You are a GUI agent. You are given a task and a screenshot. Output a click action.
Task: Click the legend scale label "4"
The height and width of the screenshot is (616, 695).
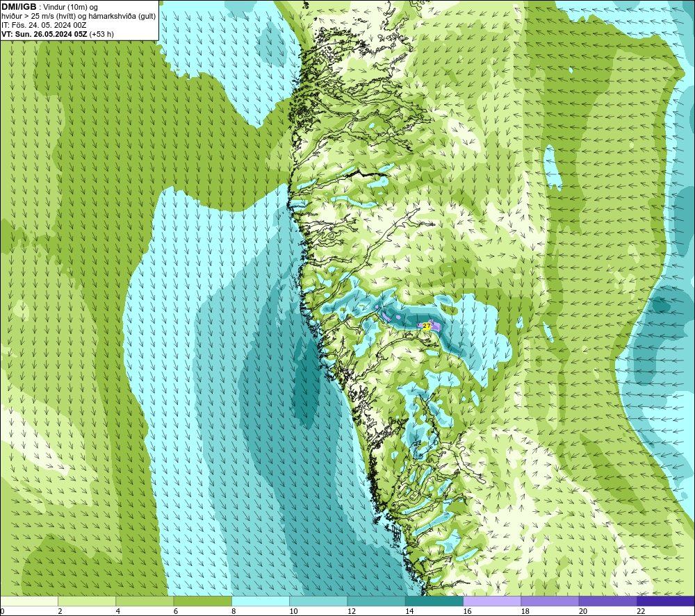click(x=118, y=611)
